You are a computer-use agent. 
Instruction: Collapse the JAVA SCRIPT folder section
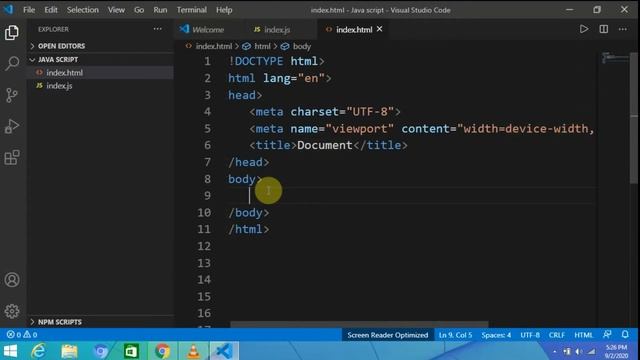pos(58,60)
